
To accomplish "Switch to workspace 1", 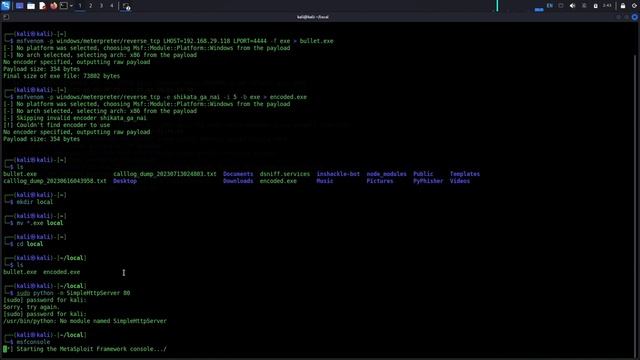I will [x=80, y=6].
